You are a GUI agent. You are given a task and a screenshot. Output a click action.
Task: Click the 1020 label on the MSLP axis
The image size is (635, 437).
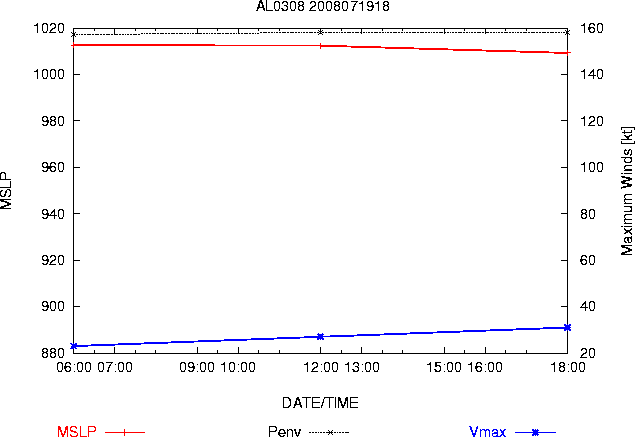click(49, 28)
